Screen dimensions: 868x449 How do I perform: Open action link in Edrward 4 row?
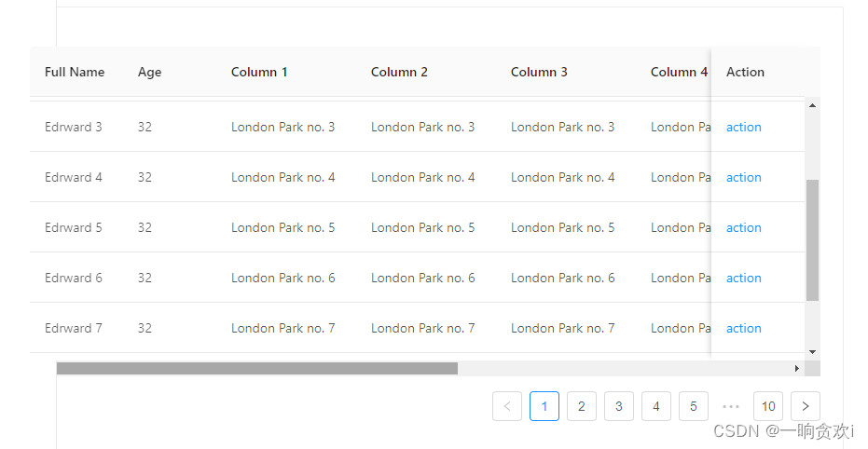(744, 178)
